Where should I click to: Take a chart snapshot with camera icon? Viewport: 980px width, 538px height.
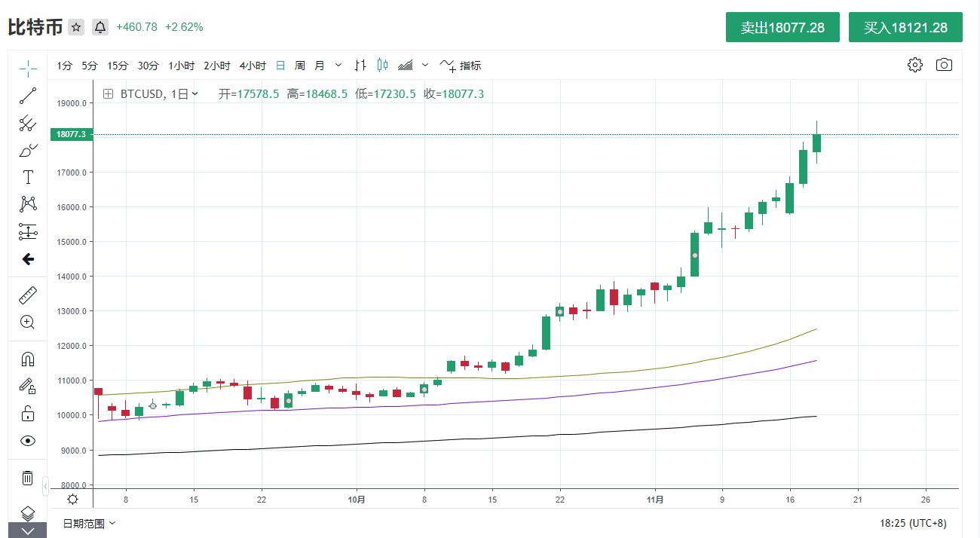[944, 65]
